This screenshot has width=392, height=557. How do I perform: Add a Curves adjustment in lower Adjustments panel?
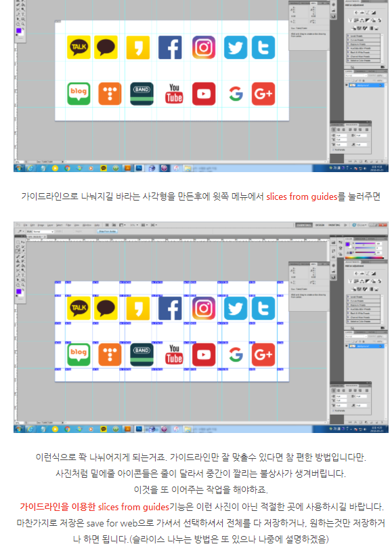(368, 274)
